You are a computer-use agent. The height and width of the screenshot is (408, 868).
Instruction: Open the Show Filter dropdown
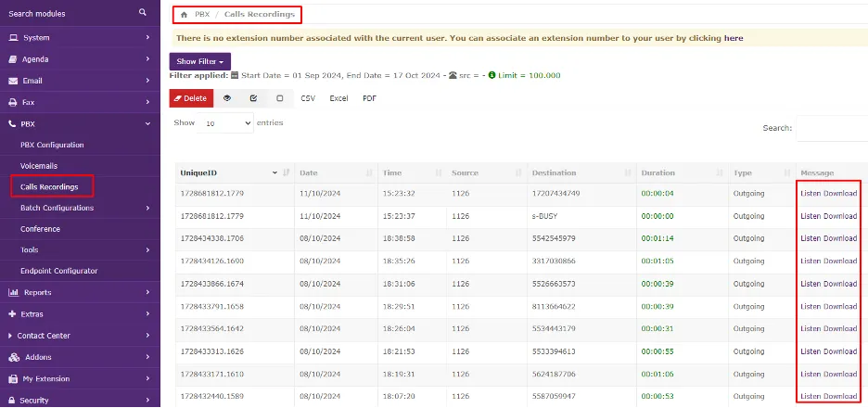pyautogui.click(x=199, y=62)
